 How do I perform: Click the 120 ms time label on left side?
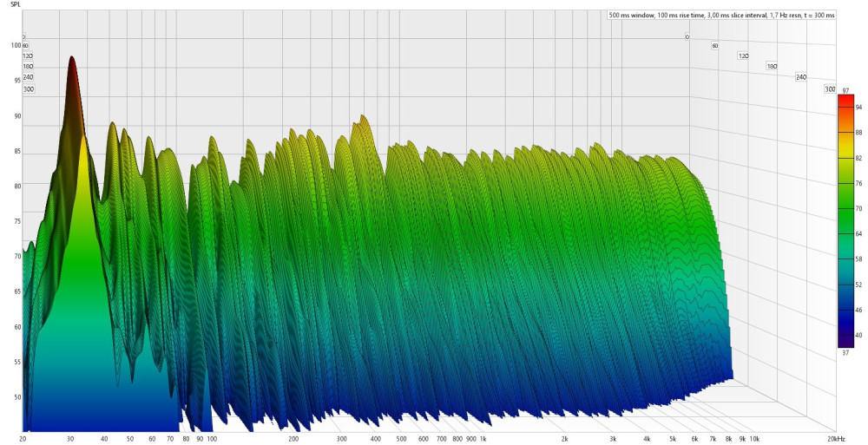coord(28,56)
